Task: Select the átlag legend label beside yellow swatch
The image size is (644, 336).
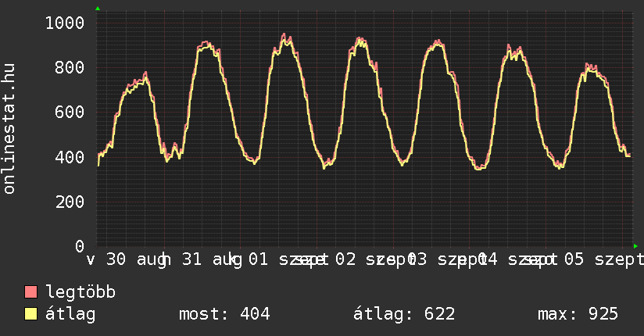Action: tap(70, 314)
